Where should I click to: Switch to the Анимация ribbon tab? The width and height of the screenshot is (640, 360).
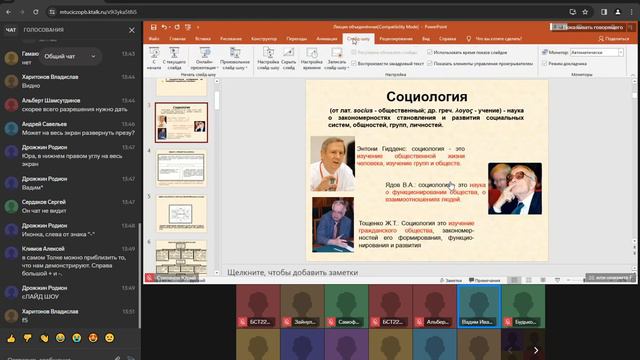327,39
